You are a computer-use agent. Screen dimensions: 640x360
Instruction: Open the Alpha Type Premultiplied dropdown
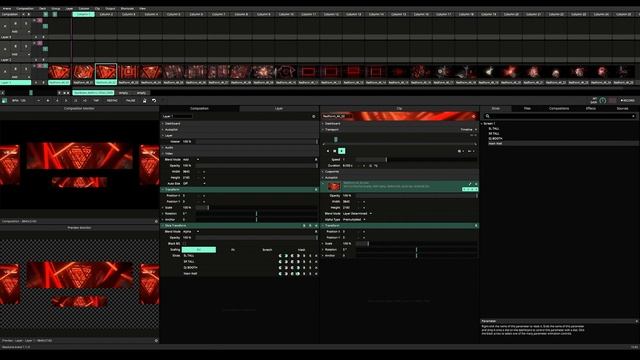click(x=354, y=220)
